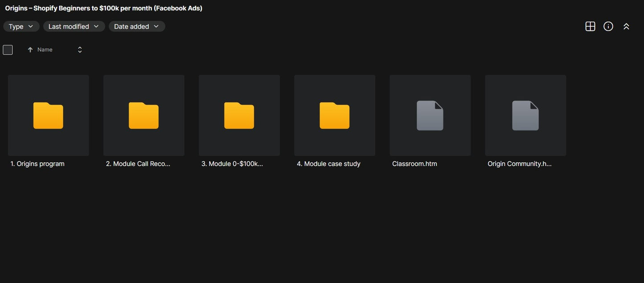Open sort options up-down chevron

[80, 50]
